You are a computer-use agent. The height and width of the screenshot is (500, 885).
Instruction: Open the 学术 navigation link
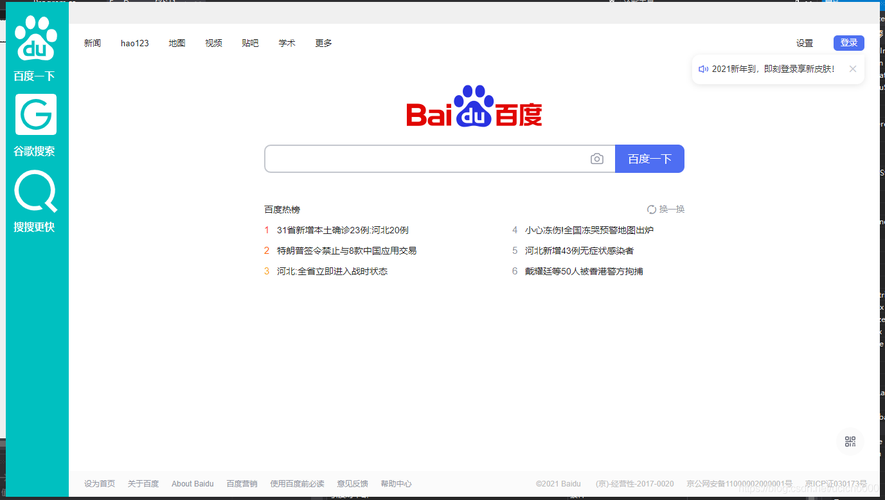coord(287,43)
